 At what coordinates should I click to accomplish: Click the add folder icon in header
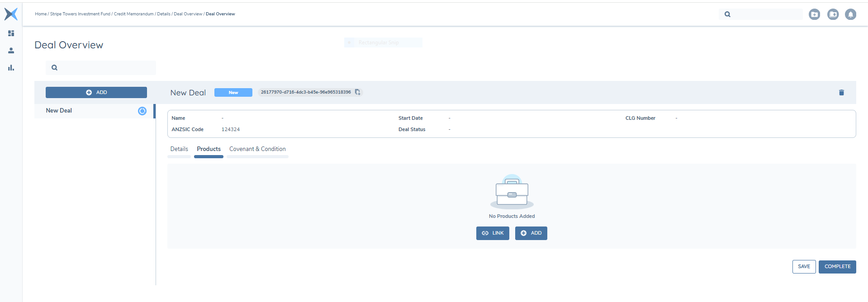[814, 14]
